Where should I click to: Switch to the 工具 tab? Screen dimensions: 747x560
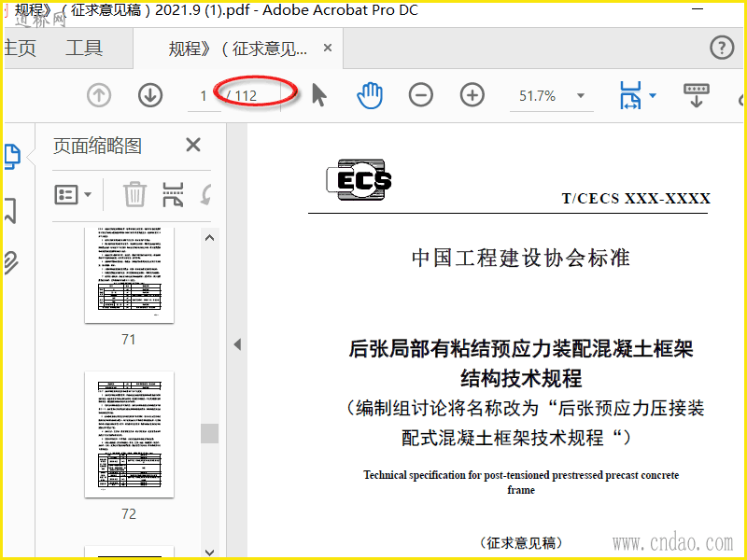click(x=84, y=49)
